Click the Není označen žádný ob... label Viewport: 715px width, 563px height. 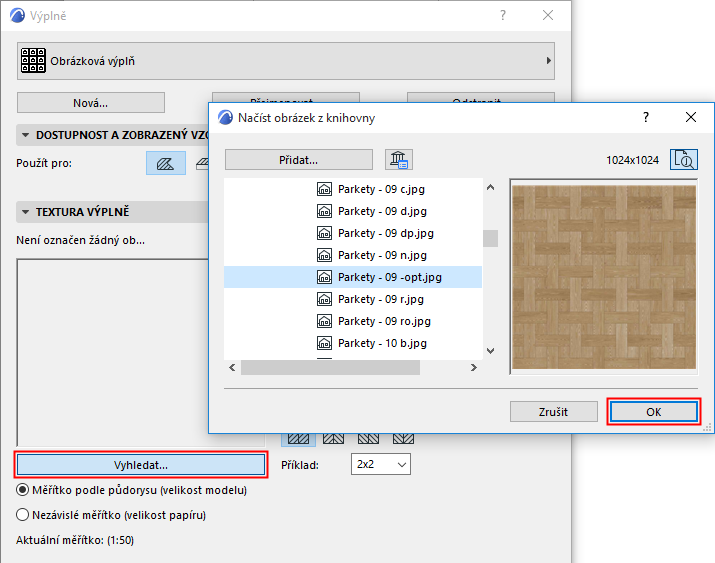tap(80, 240)
